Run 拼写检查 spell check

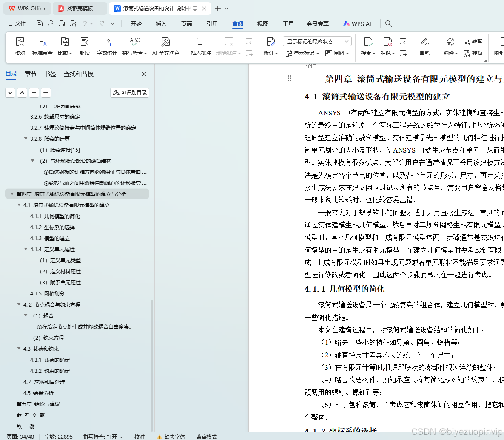click(135, 46)
